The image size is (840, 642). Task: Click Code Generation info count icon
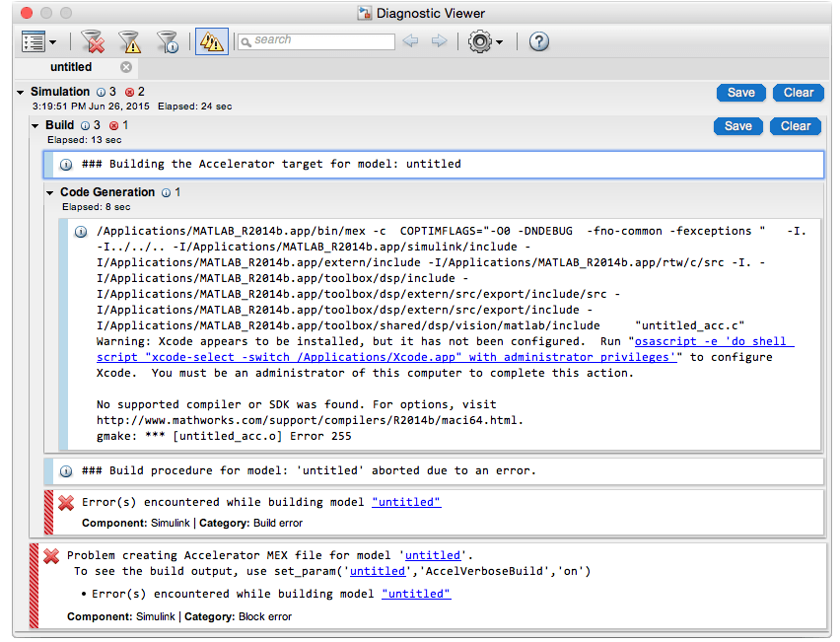[x=166, y=193]
